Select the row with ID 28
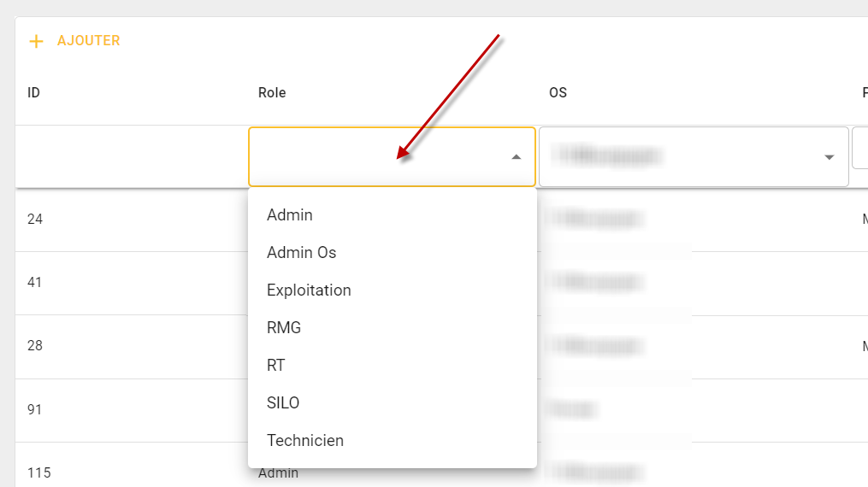Viewport: 868px width, 487px height. (35, 346)
